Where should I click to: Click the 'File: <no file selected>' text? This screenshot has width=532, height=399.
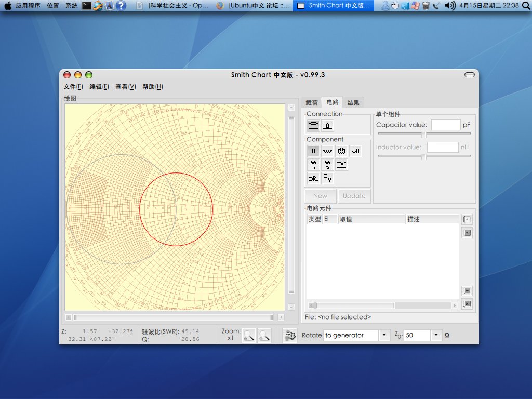click(x=338, y=317)
